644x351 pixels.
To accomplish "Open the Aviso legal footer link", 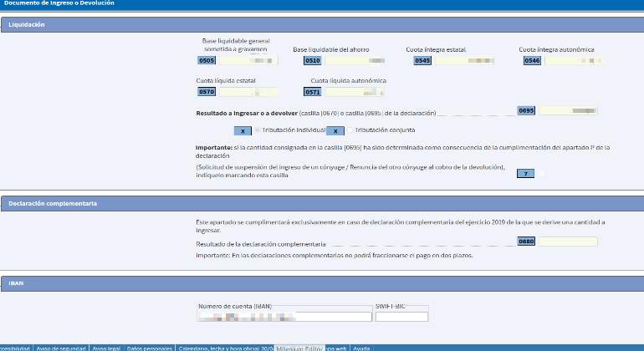I will [106, 348].
